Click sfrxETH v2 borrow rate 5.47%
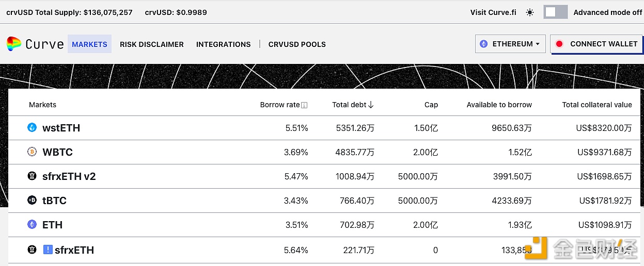The width and height of the screenshot is (644, 266). click(x=296, y=176)
